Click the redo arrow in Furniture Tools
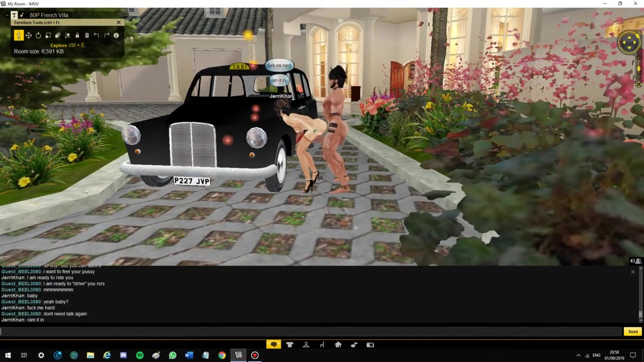 tap(106, 35)
